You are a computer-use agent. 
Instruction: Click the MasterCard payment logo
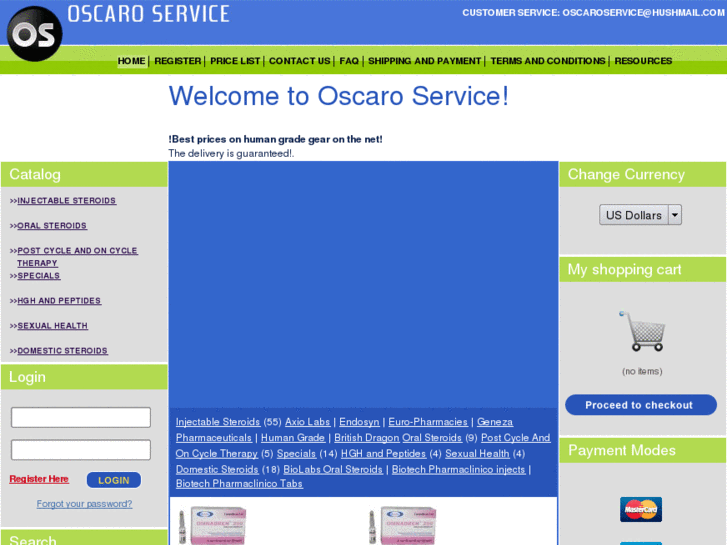[641, 509]
